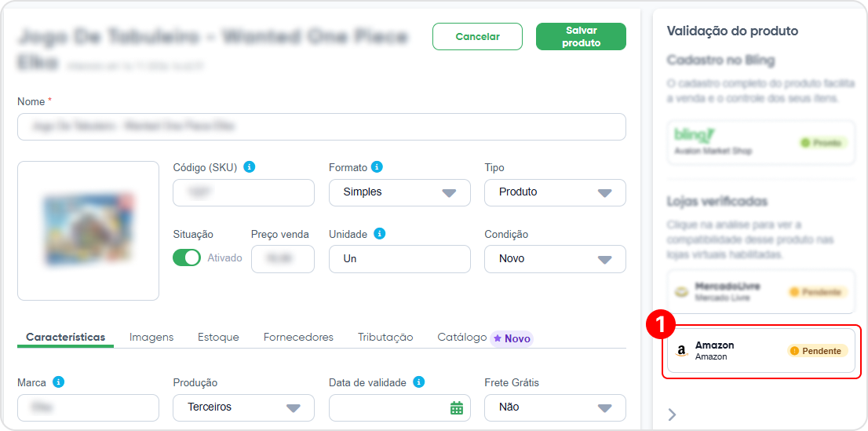Expand the Produção Terceiros dropdown
This screenshot has height=431, width=868.
[x=243, y=407]
